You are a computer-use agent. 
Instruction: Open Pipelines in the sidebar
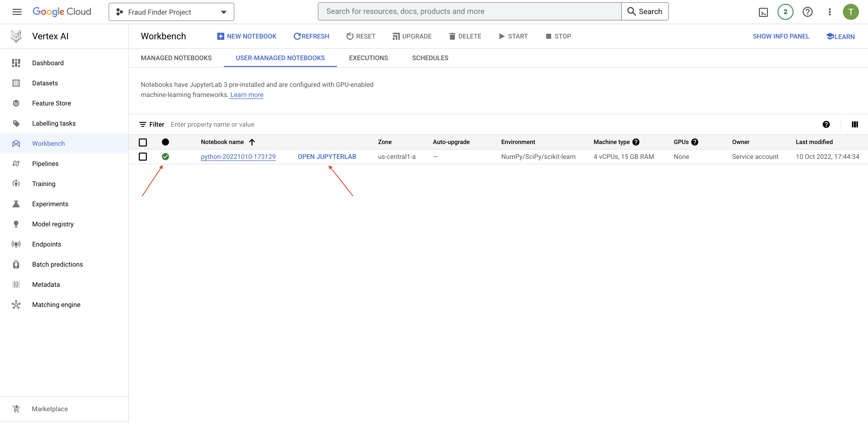(x=45, y=164)
